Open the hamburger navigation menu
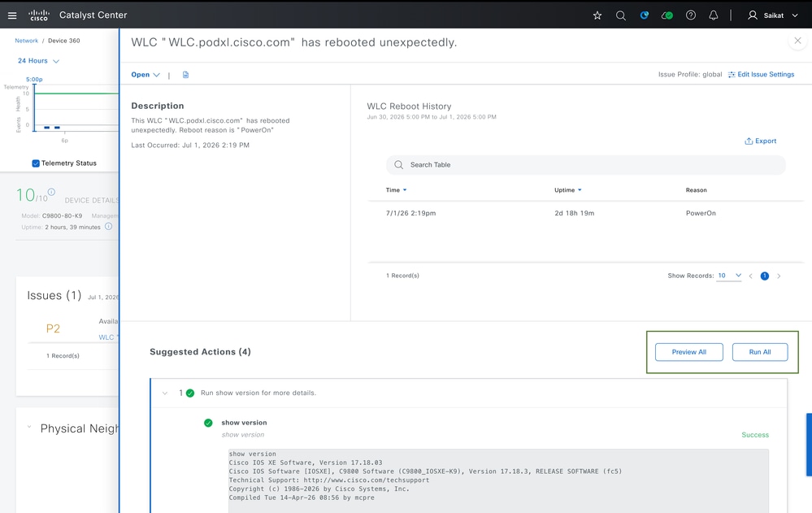812x513 pixels. pos(12,15)
